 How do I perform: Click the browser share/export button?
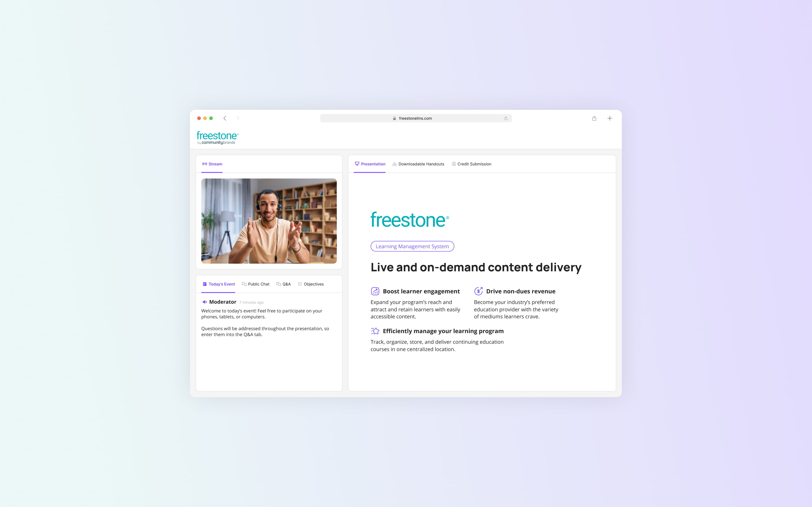click(594, 119)
